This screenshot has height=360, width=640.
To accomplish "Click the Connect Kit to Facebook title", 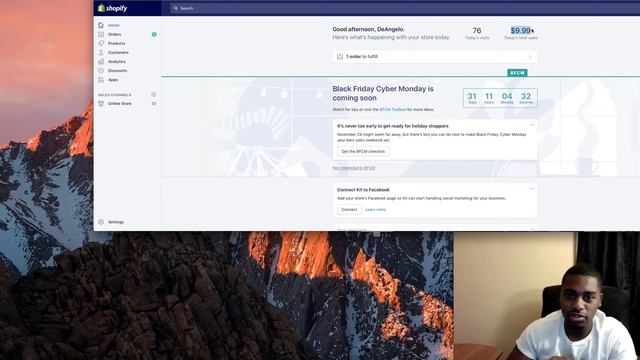I will [363, 190].
